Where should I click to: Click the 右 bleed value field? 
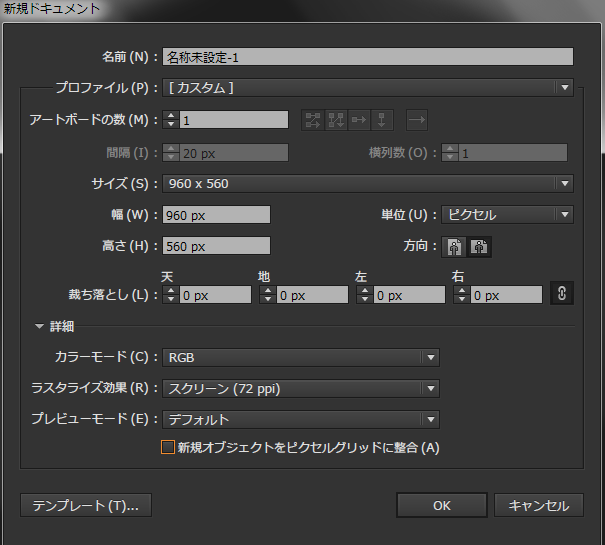pos(506,295)
